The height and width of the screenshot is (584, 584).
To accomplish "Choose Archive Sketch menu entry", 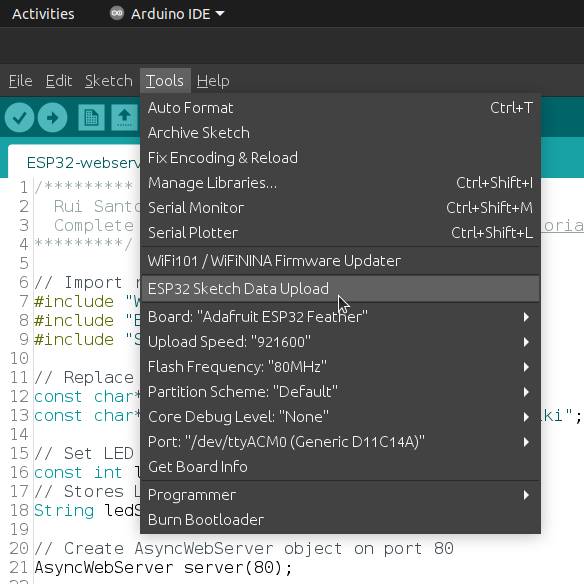I will coord(340,133).
